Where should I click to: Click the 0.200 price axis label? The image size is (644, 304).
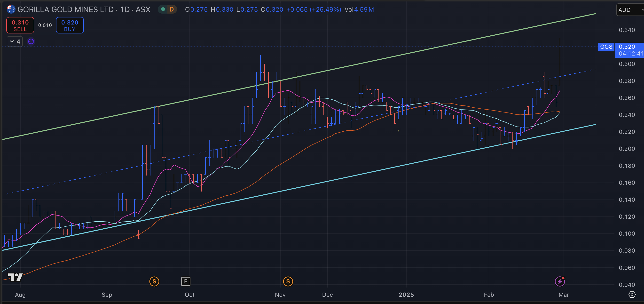tap(627, 149)
